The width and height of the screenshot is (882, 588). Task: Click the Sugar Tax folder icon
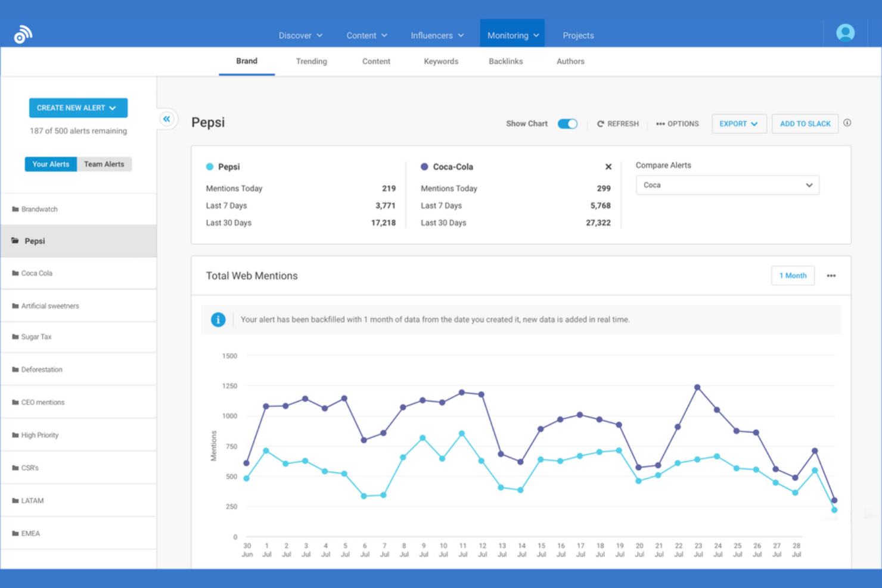(x=15, y=337)
